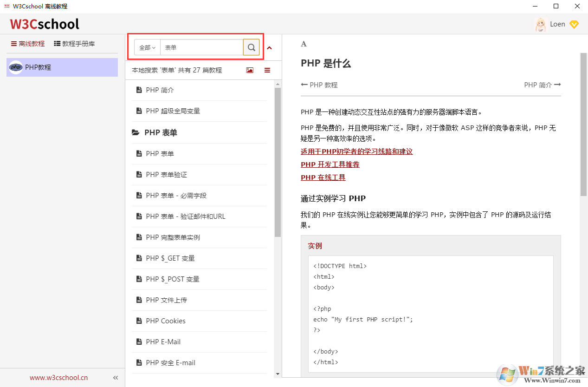The image size is (588, 387).
Task: Open the PHP 开发工具推荐 link
Action: coord(330,164)
